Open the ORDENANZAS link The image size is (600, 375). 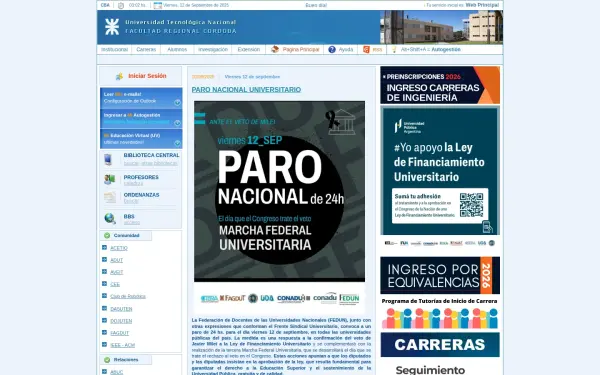point(141,195)
